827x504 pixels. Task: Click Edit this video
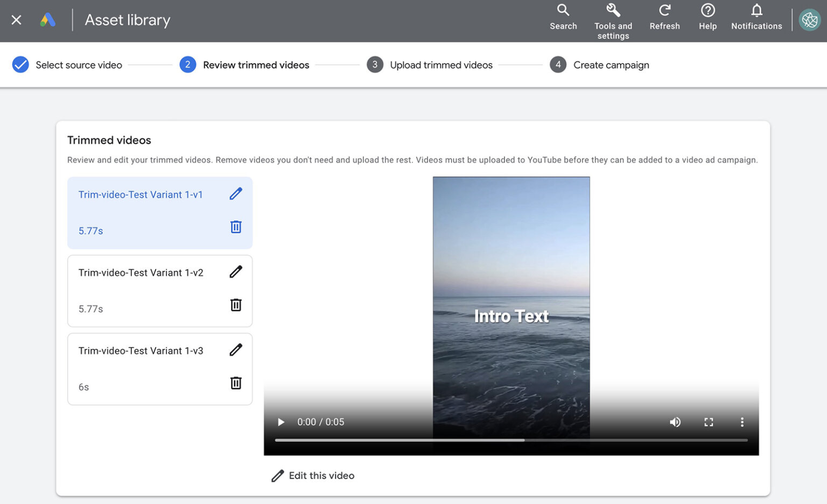click(x=312, y=475)
